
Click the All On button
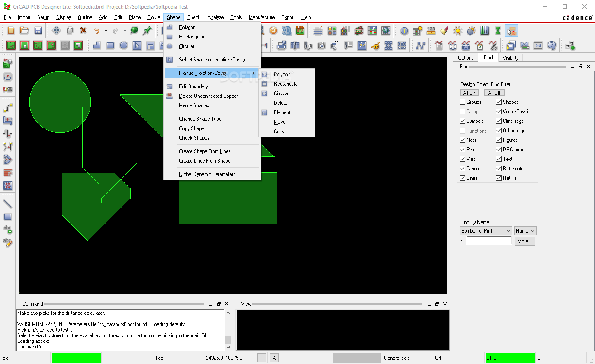coord(469,93)
